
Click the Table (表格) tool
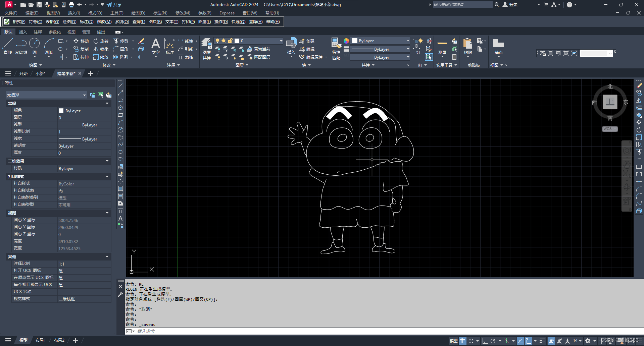pyautogui.click(x=186, y=57)
